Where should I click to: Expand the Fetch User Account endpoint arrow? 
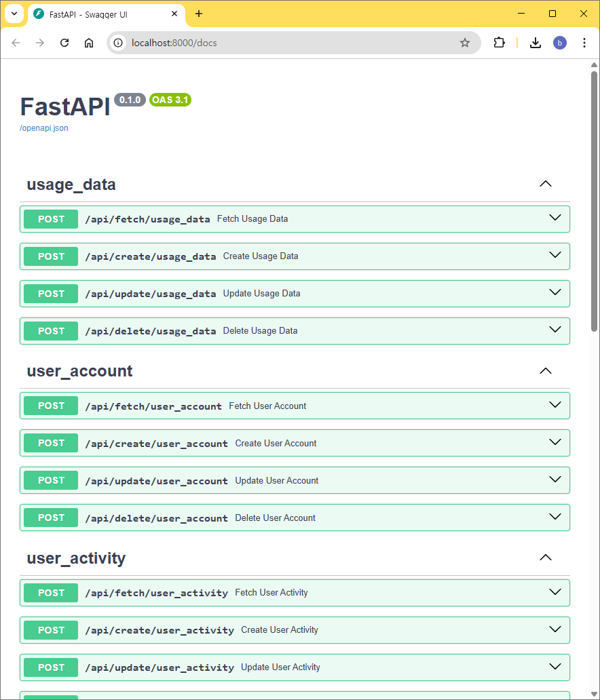[555, 405]
